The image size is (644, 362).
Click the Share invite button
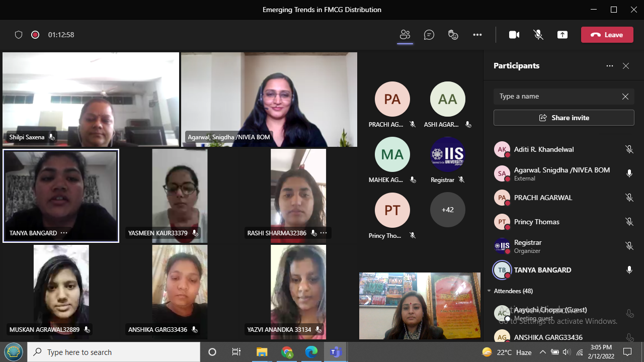563,118
